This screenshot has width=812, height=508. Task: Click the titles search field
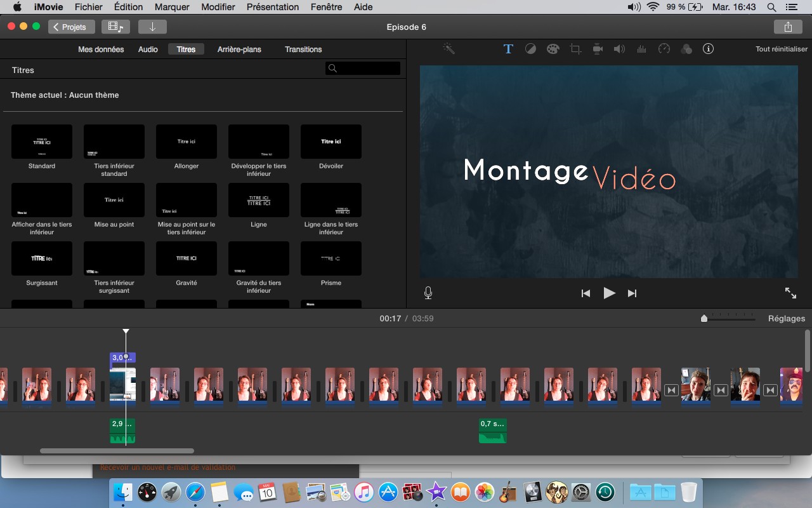click(x=363, y=69)
